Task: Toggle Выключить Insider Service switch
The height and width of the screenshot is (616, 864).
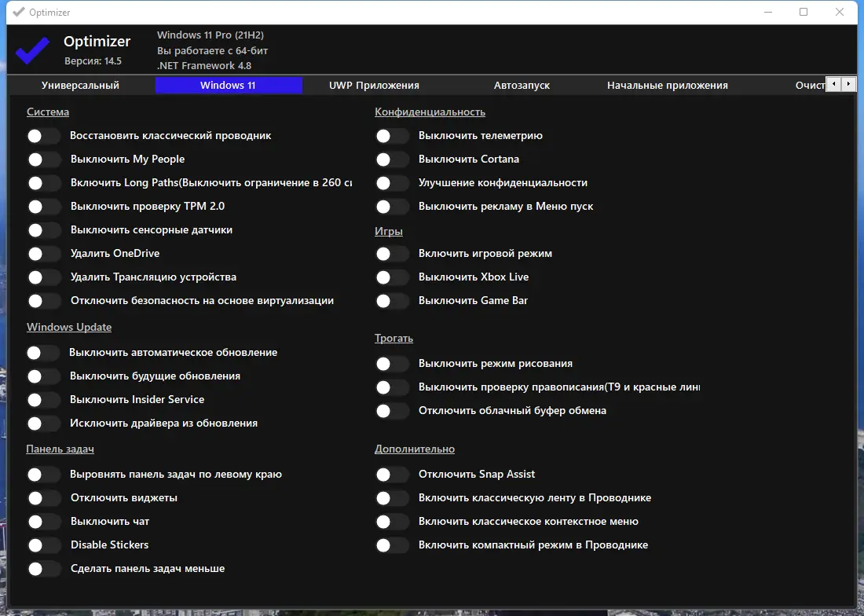Action: pyautogui.click(x=44, y=400)
